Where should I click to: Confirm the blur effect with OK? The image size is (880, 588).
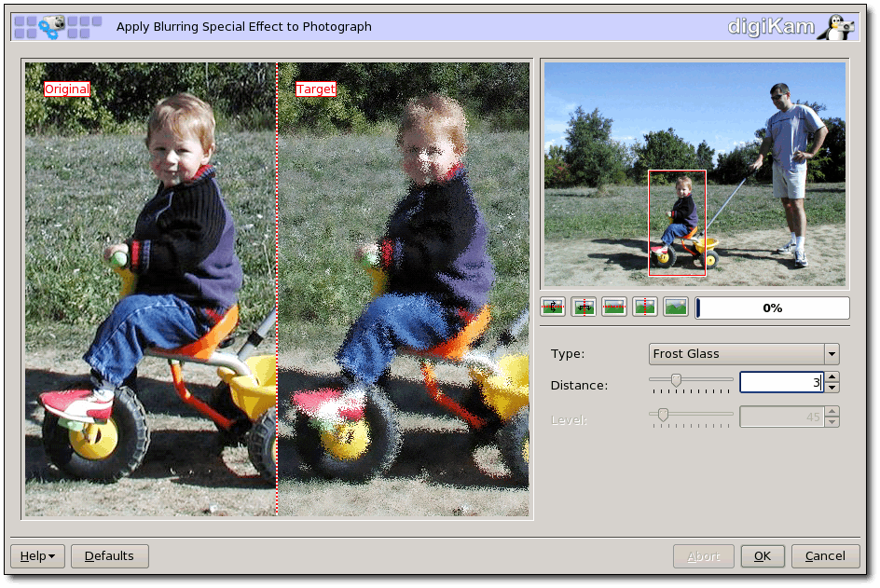[x=762, y=556]
